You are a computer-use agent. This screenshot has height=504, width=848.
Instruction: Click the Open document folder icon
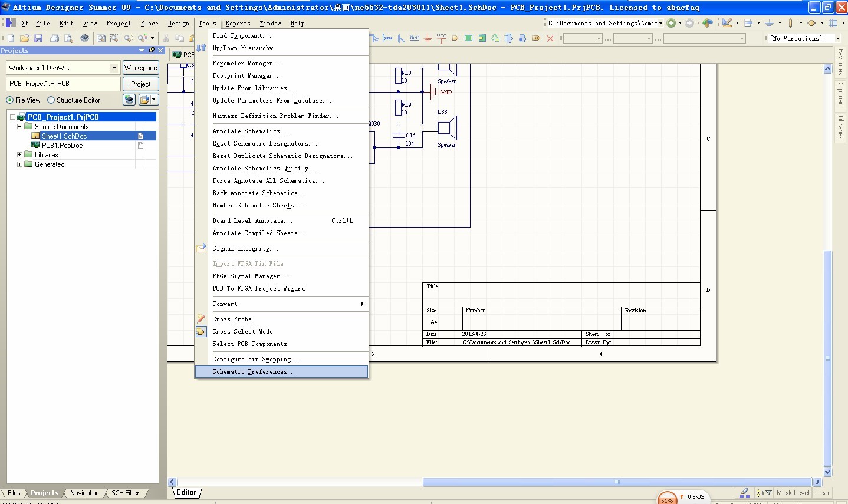pyautogui.click(x=25, y=38)
